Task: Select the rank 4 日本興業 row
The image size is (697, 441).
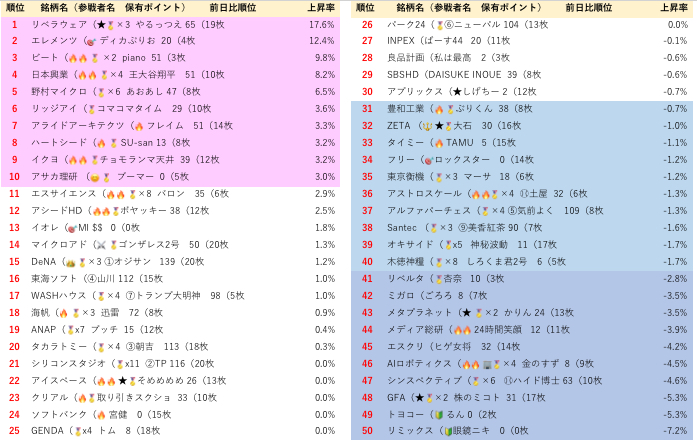Action: pos(171,75)
